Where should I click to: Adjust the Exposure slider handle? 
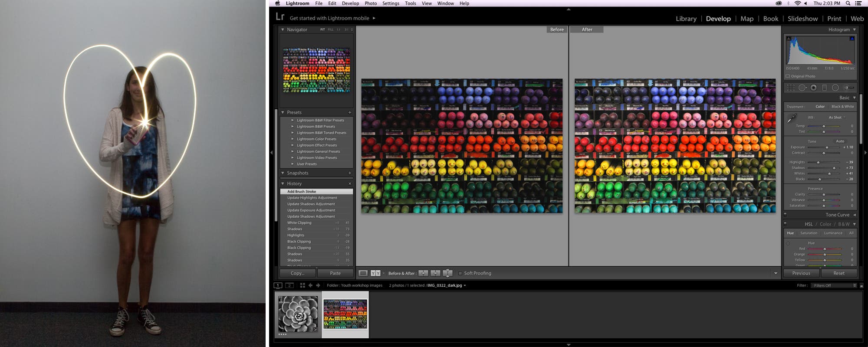click(827, 147)
